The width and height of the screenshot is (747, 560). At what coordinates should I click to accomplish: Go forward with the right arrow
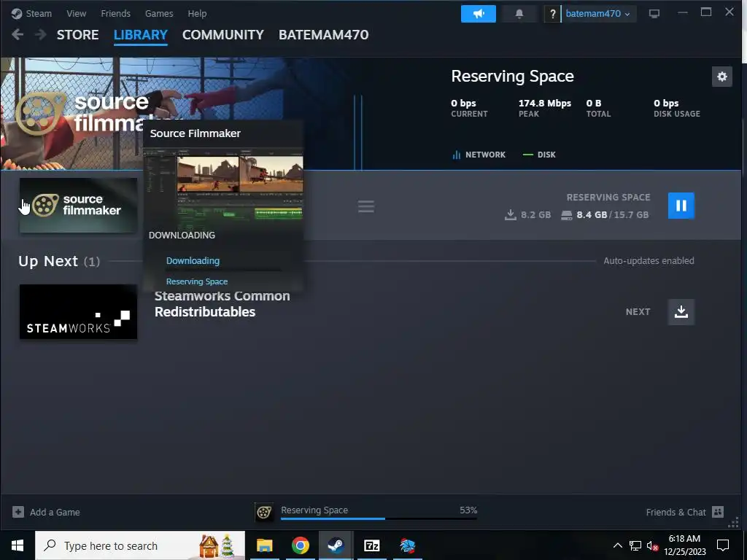tap(41, 34)
